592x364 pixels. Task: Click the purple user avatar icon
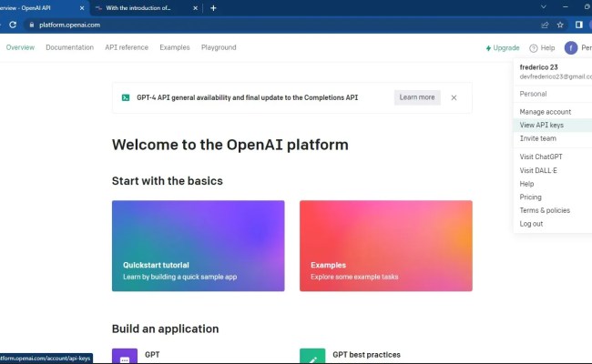571,48
